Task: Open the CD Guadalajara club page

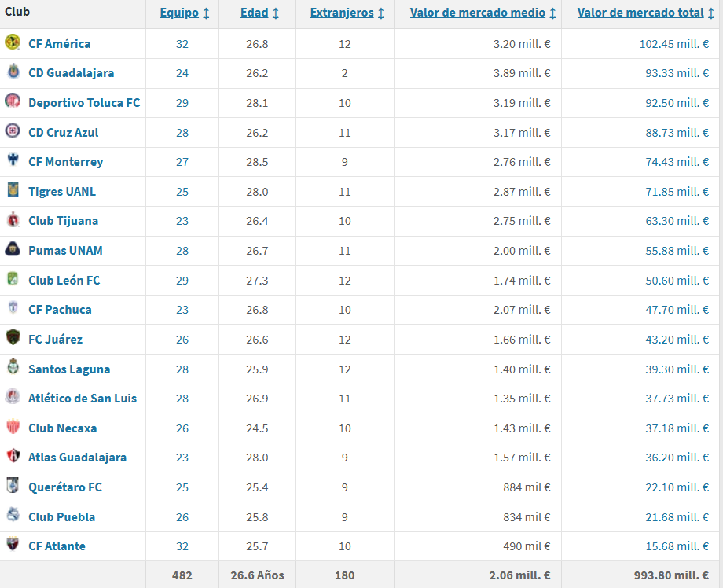Action: [71, 73]
